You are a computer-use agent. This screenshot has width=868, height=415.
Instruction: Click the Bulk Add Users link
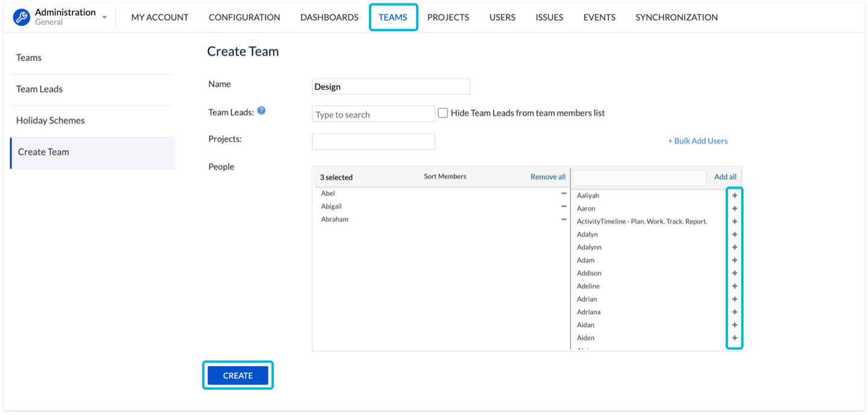pyautogui.click(x=697, y=141)
